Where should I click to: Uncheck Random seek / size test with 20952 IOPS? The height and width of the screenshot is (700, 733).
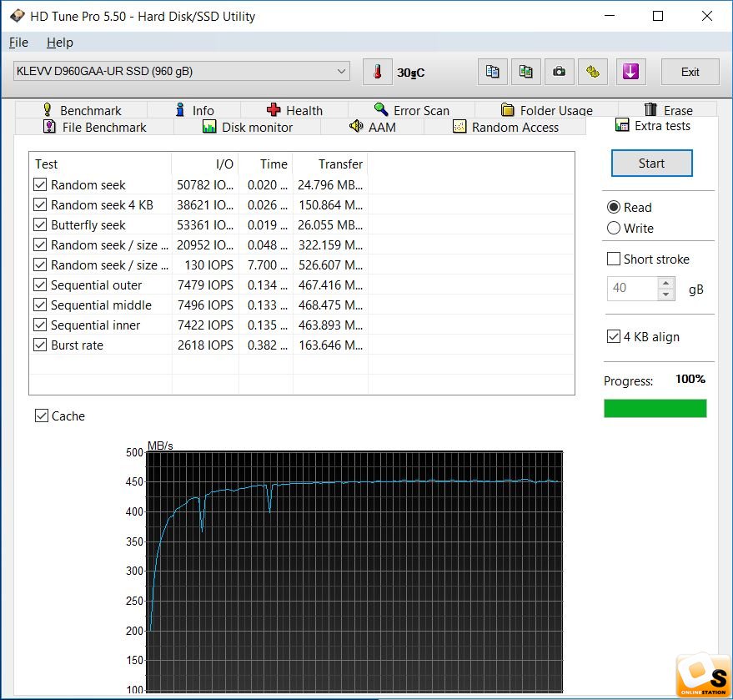pos(40,245)
